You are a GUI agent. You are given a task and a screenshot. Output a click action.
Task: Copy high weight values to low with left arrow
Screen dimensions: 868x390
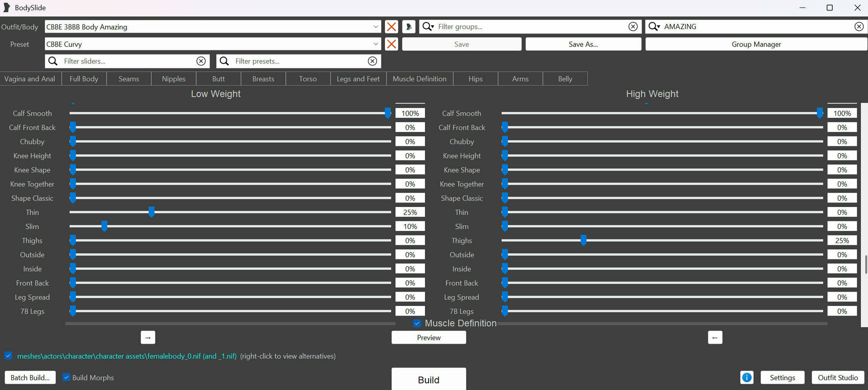click(715, 338)
